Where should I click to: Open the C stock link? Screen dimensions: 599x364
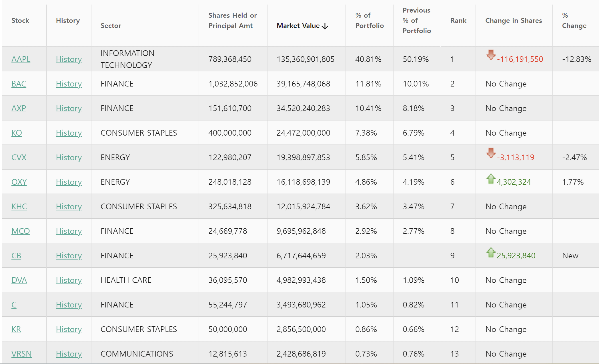pos(14,305)
